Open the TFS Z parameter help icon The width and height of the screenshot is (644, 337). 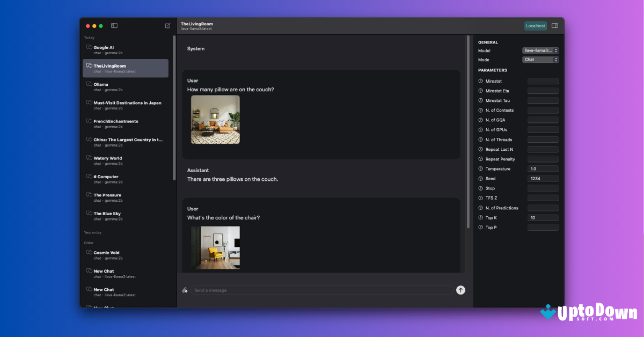click(x=481, y=197)
